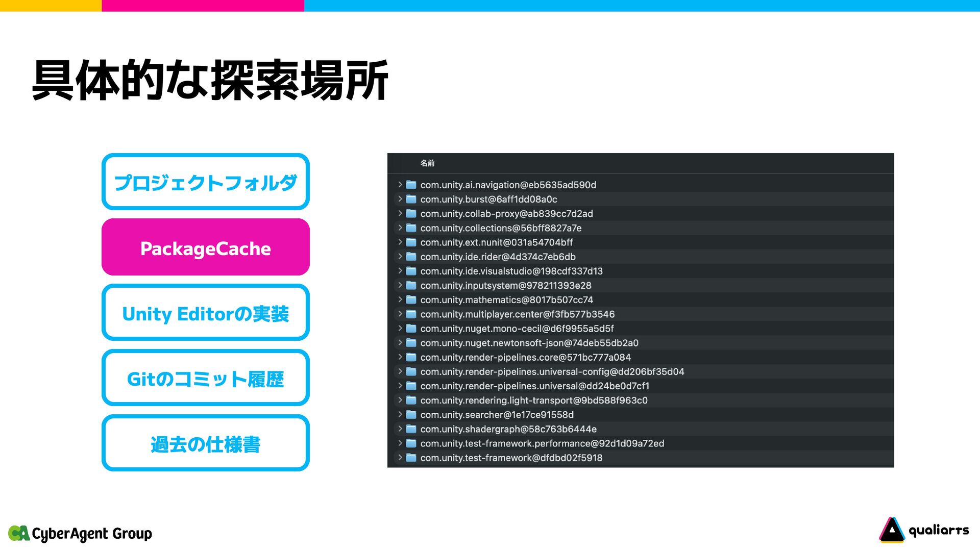
Task: Click the com.unity.mathematics folder icon
Action: coord(411,299)
